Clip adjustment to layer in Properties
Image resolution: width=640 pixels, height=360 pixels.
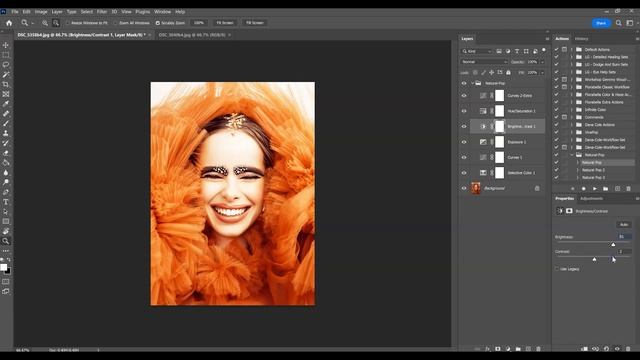click(584, 349)
